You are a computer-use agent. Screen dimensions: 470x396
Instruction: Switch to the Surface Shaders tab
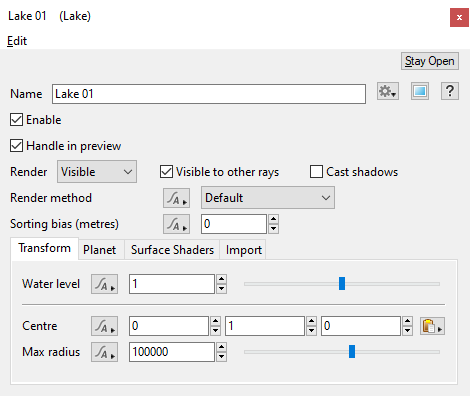click(172, 250)
